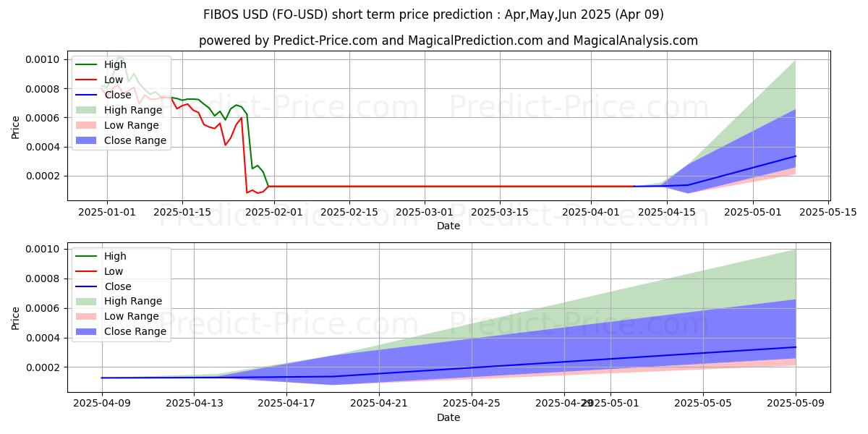868x434 pixels.
Task: Select the Low legend entry in top chart
Action: [x=114, y=80]
